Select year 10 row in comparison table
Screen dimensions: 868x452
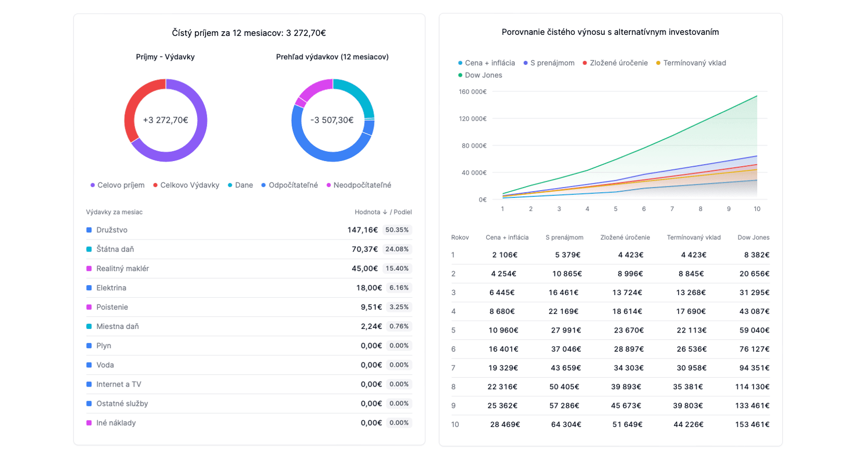pyautogui.click(x=610, y=424)
